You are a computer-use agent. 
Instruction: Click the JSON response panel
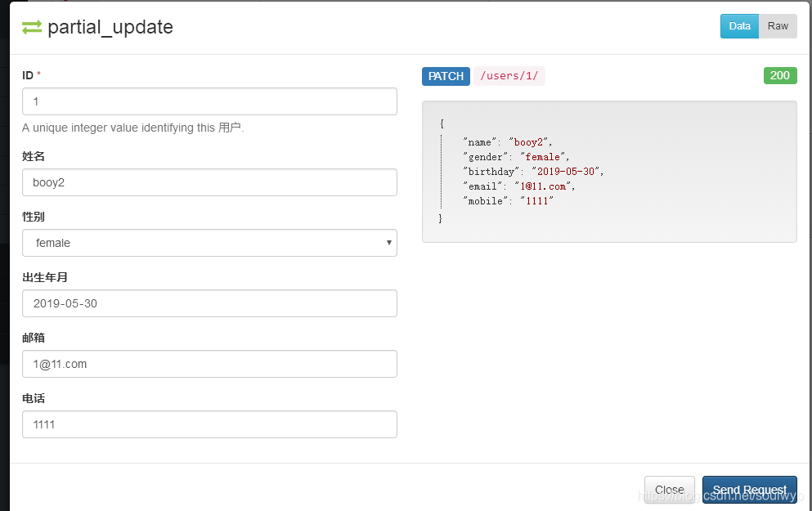609,172
